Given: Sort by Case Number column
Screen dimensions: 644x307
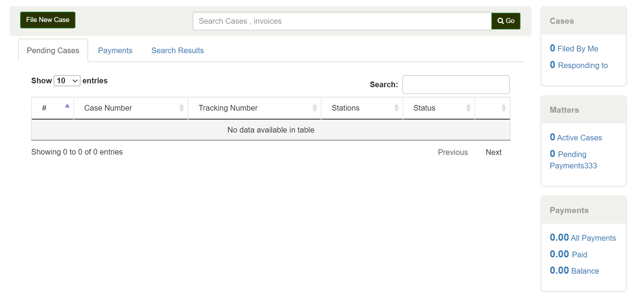Looking at the screenshot, I should pos(131,108).
